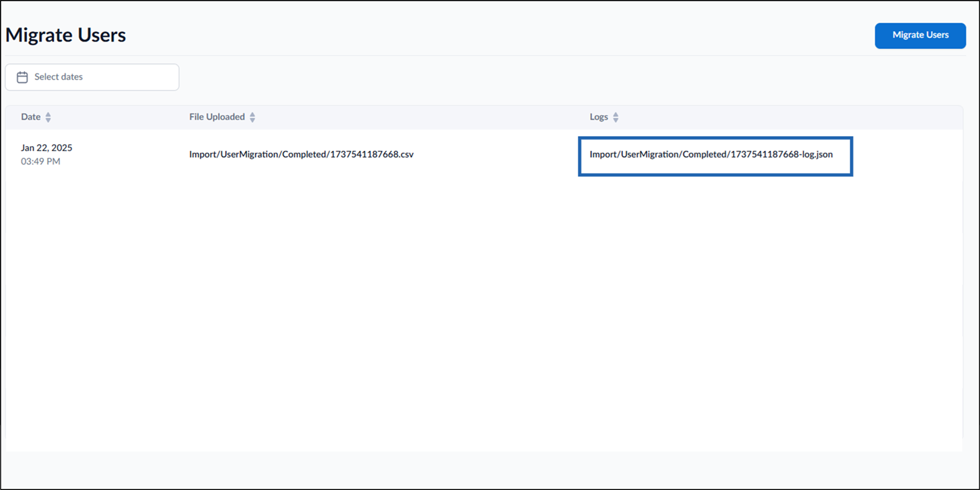Open uploaded file 1737541187668.csv
980x490 pixels.
point(301,155)
